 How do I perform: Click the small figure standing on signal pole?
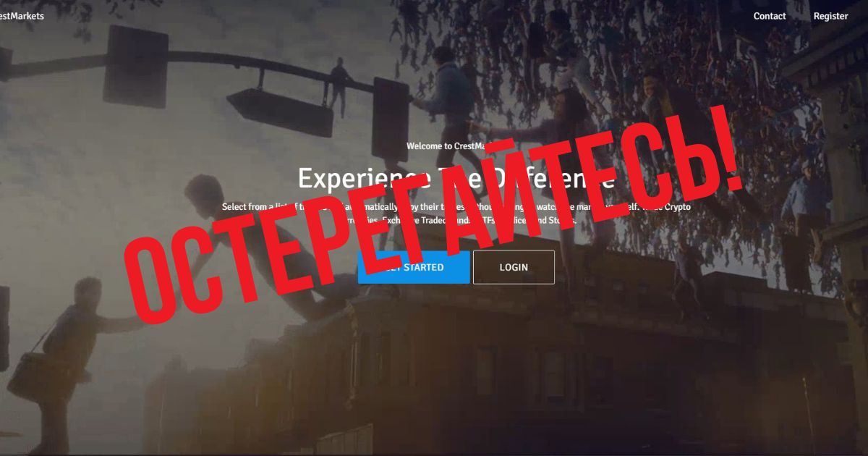tap(339, 84)
